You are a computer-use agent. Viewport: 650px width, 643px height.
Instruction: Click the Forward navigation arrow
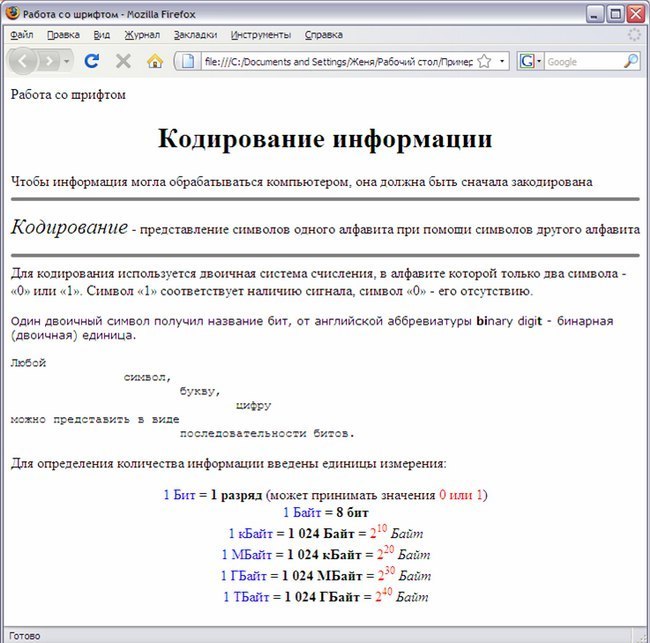click(49, 61)
